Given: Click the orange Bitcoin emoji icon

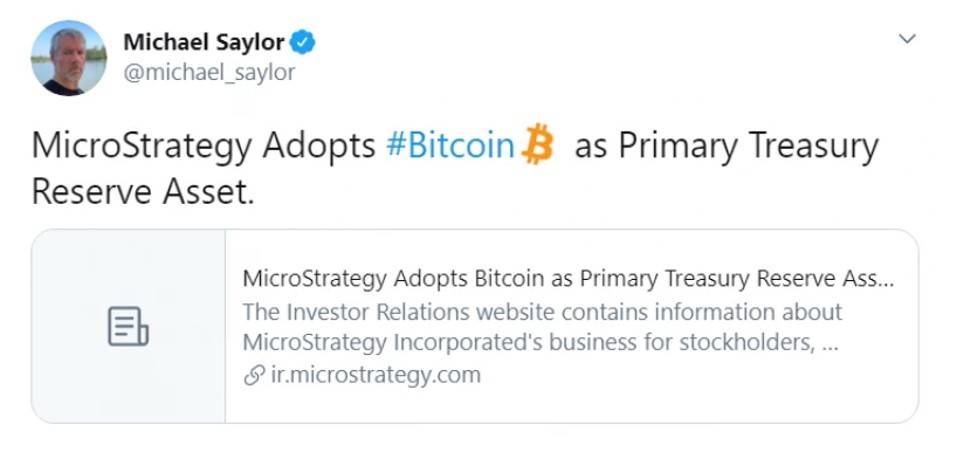Looking at the screenshot, I should tap(538, 146).
